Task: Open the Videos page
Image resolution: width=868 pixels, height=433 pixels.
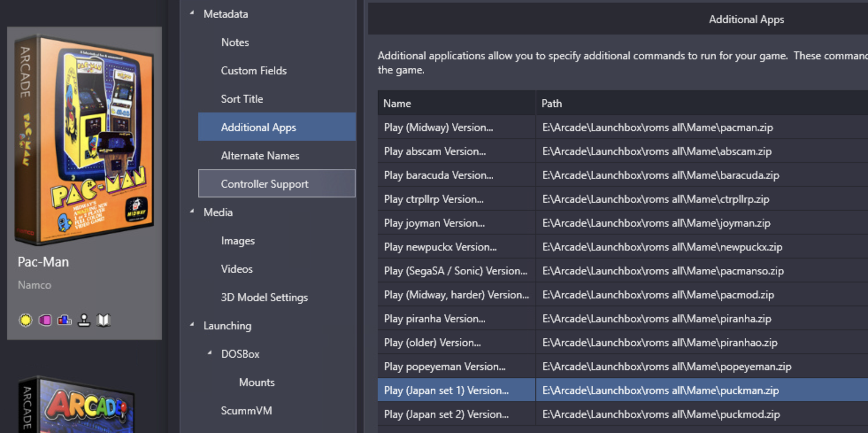Action: pos(237,269)
